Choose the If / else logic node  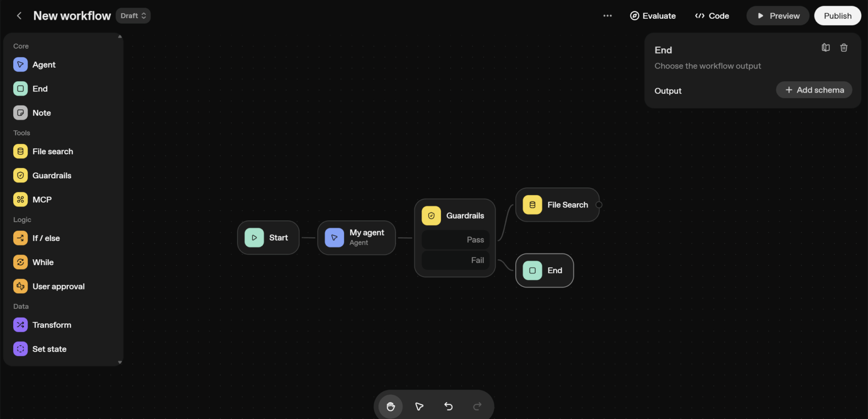coord(46,238)
